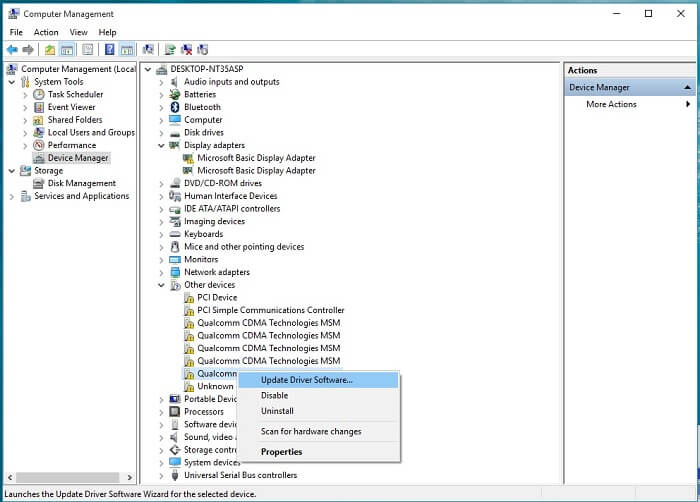This screenshot has height=502, width=700.
Task: Choose Update Driver Software from context menu
Action: click(x=318, y=380)
